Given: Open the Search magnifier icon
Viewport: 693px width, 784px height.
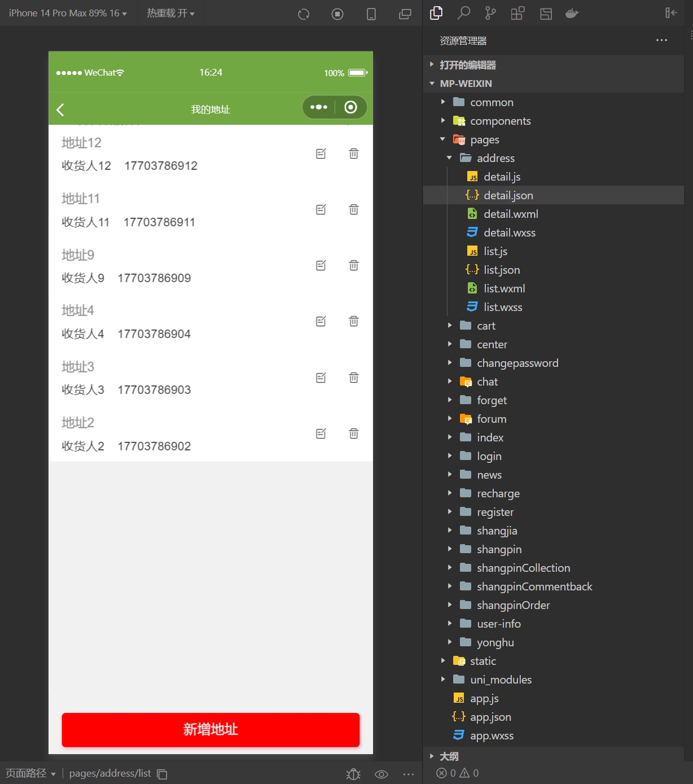Looking at the screenshot, I should tap(463, 13).
